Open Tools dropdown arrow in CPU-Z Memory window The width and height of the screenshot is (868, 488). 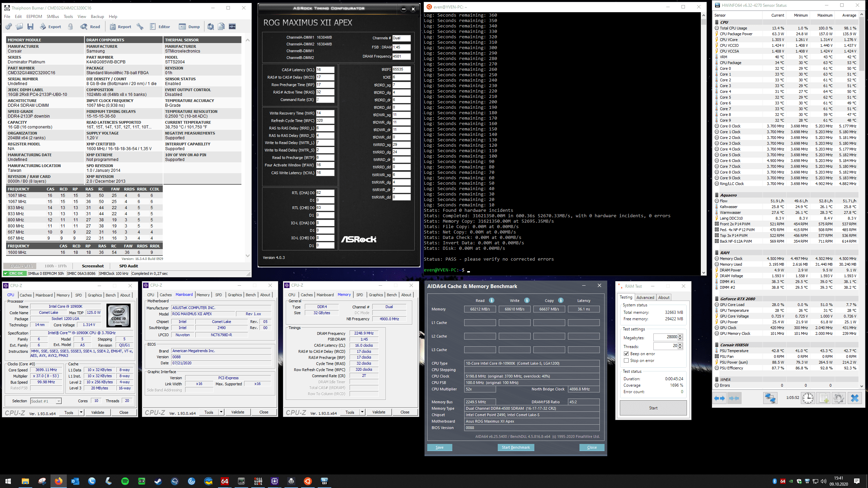coord(362,412)
